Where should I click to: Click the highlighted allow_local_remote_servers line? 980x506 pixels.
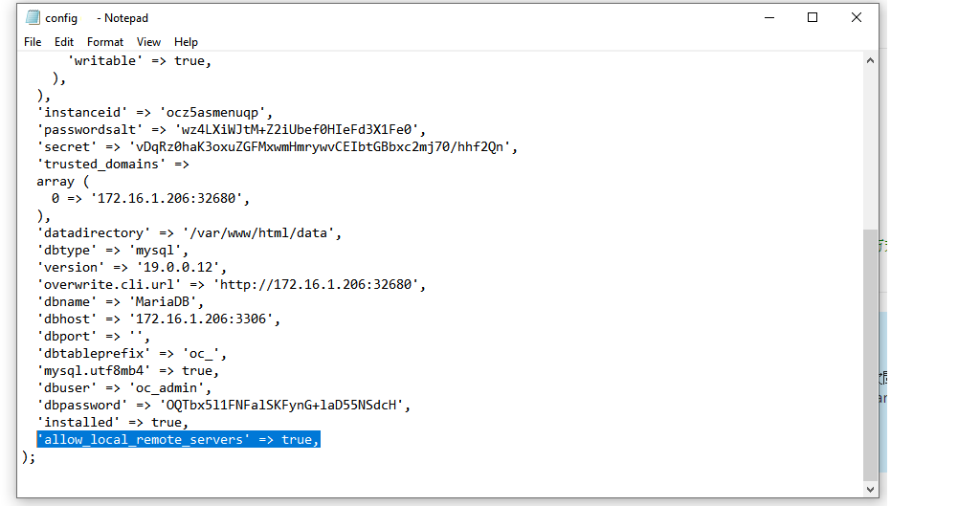[178, 439]
